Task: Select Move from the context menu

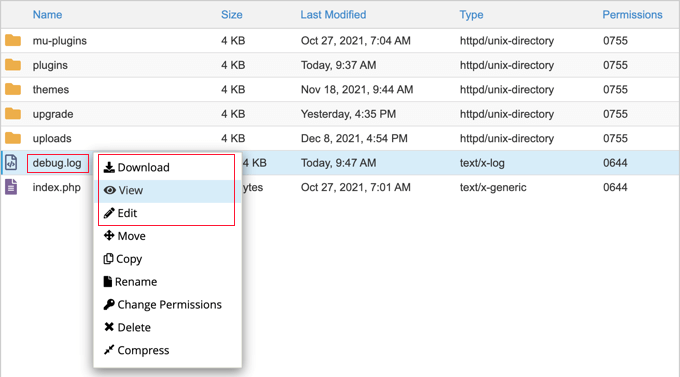Action: 167,236
